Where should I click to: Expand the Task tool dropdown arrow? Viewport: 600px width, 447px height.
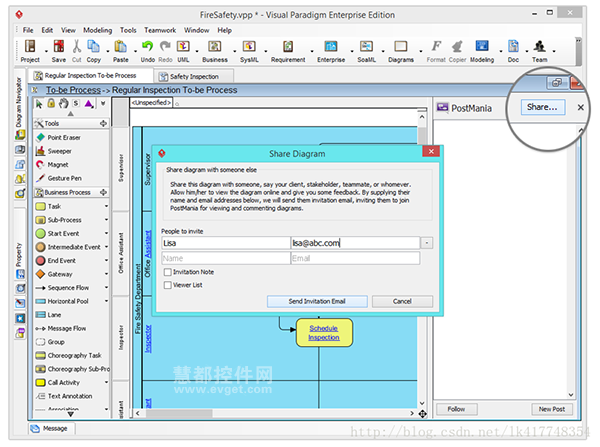click(x=106, y=206)
